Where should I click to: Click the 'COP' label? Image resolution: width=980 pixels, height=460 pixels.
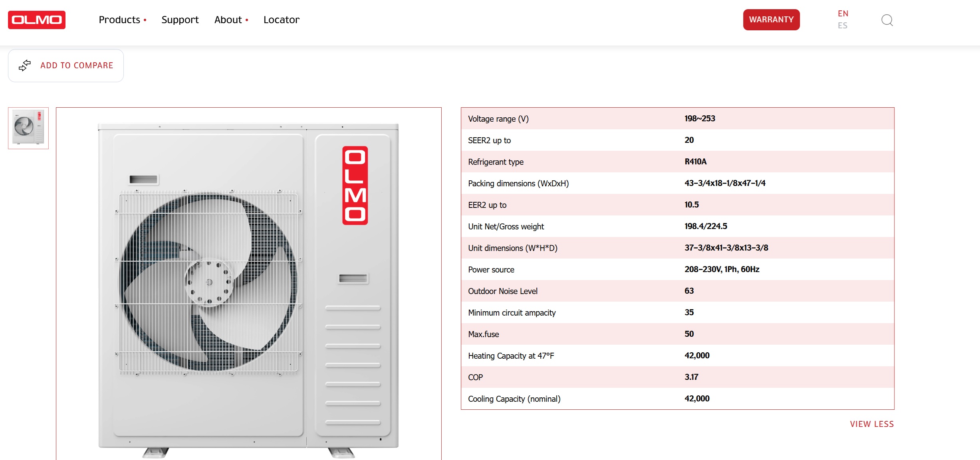point(476,377)
